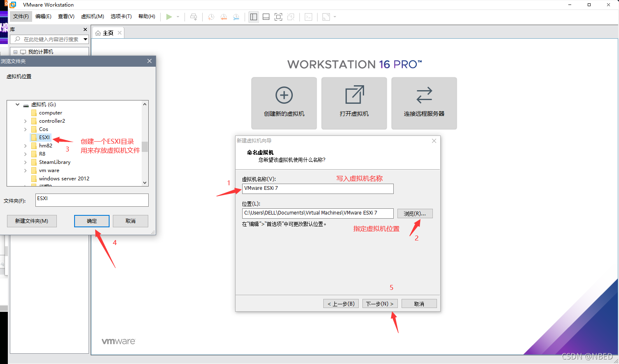Click the folder tree scroll down arrow
Viewport: 619px width, 364px height.
145,183
